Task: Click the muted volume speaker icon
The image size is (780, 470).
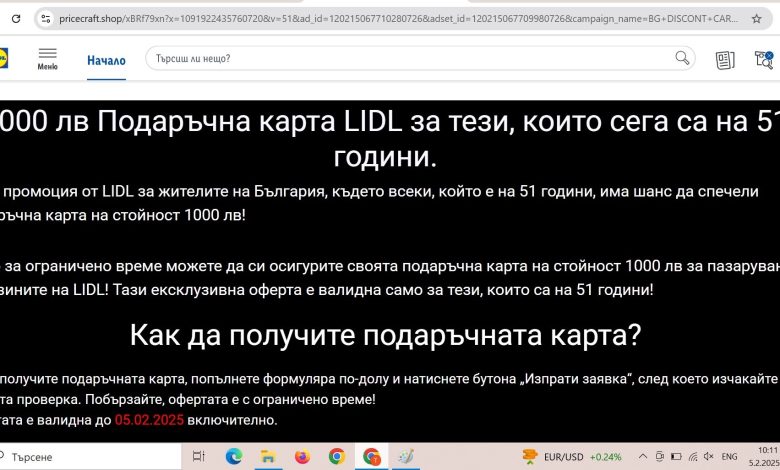Action: 709,457
